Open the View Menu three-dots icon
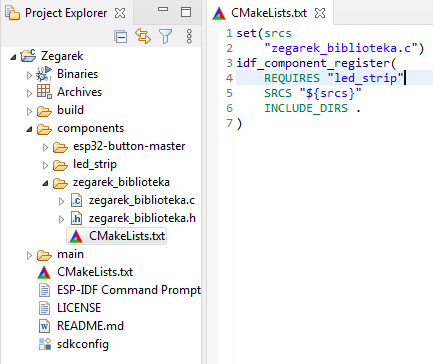The width and height of the screenshot is (433, 364). coord(189,36)
